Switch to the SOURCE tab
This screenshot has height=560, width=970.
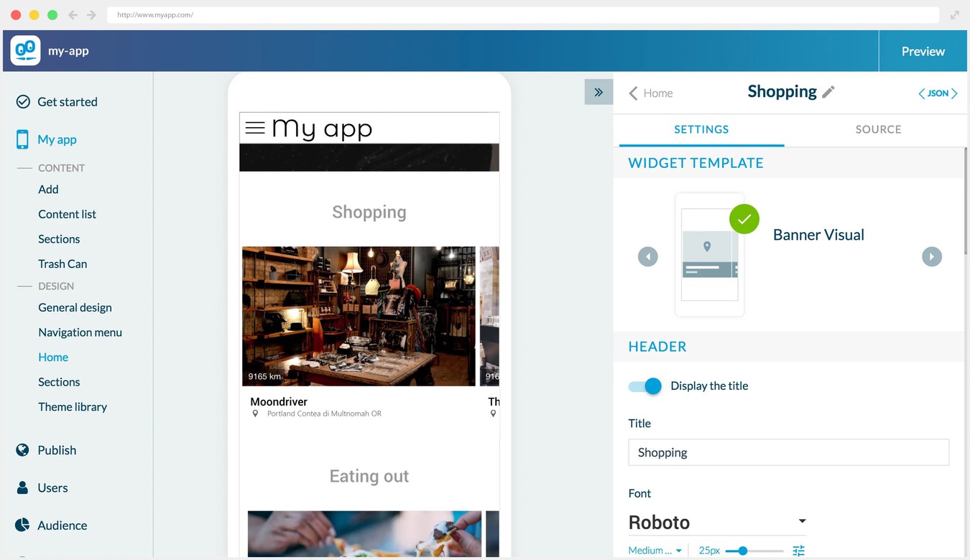(878, 129)
